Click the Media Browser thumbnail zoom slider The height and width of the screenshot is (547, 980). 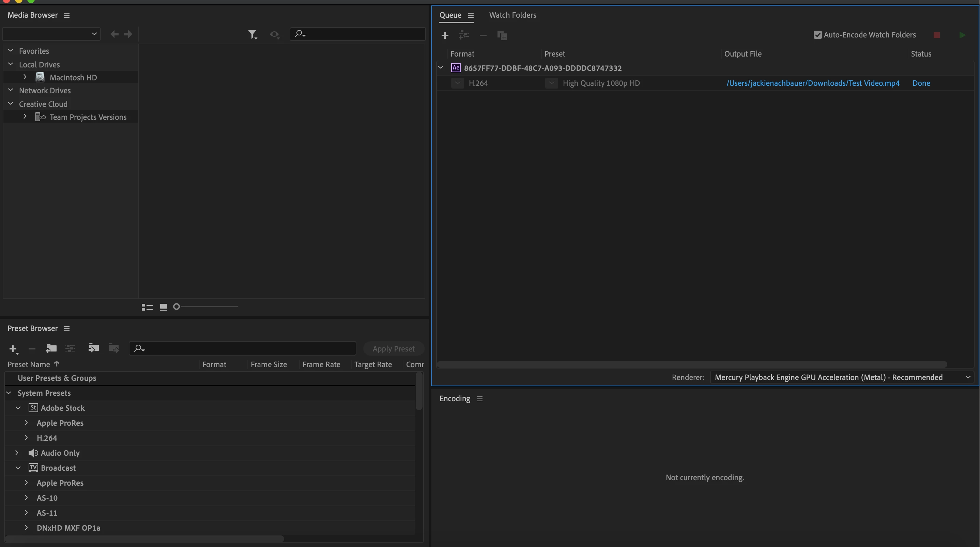pyautogui.click(x=206, y=307)
